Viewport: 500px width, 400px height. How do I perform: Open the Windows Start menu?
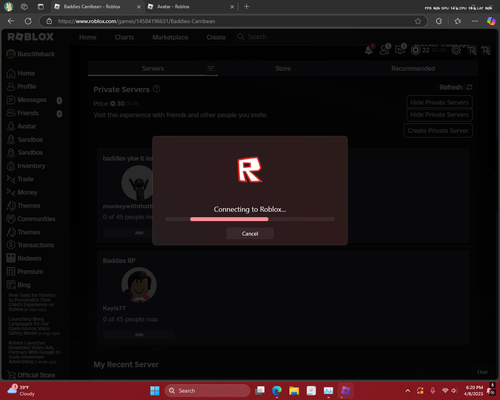(155, 390)
